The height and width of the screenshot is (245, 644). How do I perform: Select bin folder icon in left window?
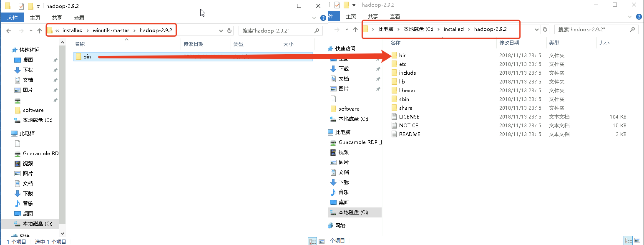[x=78, y=57]
